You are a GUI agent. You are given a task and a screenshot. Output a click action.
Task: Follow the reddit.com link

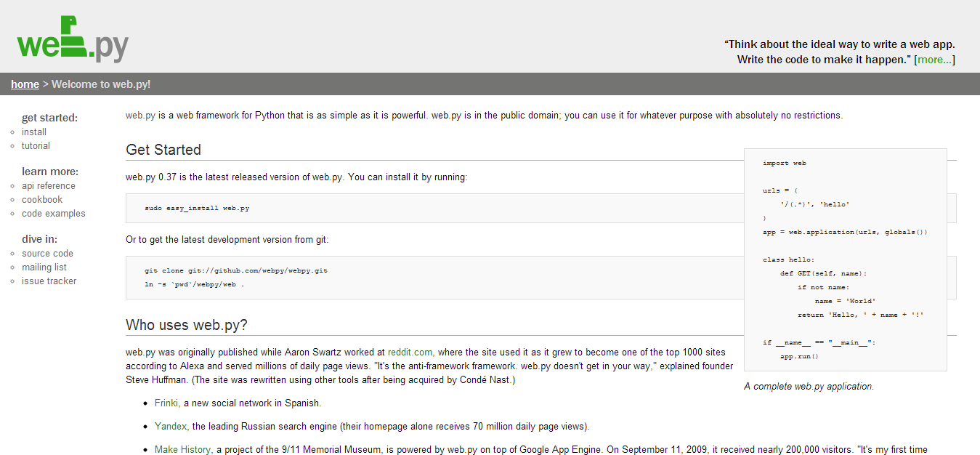410,352
